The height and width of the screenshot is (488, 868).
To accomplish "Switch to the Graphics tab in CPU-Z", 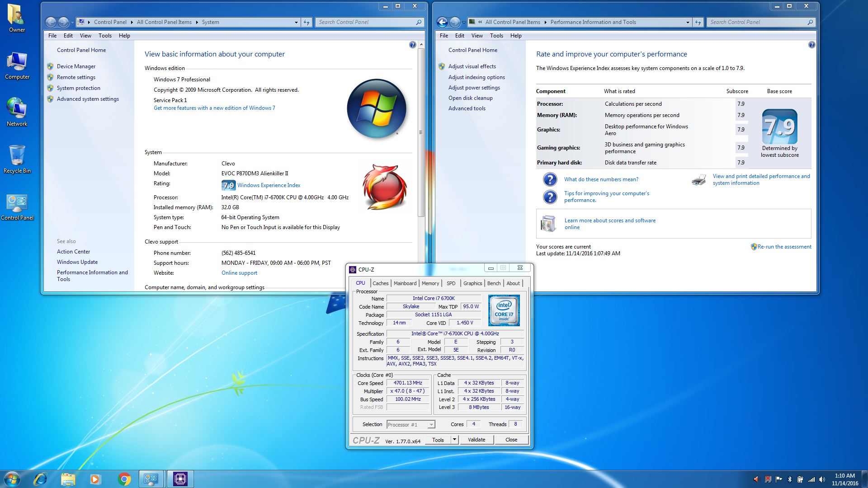I will (x=472, y=283).
